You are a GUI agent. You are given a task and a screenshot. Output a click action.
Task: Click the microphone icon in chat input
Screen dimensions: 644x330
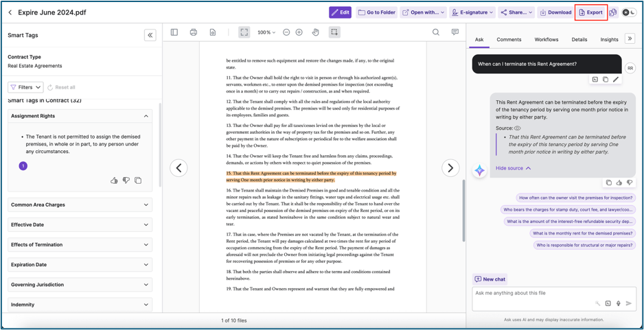coord(618,303)
